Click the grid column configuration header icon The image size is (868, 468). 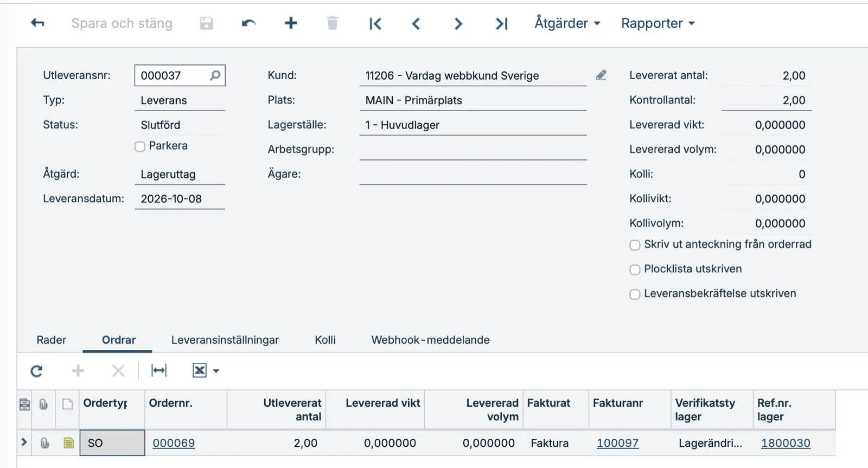coord(24,404)
